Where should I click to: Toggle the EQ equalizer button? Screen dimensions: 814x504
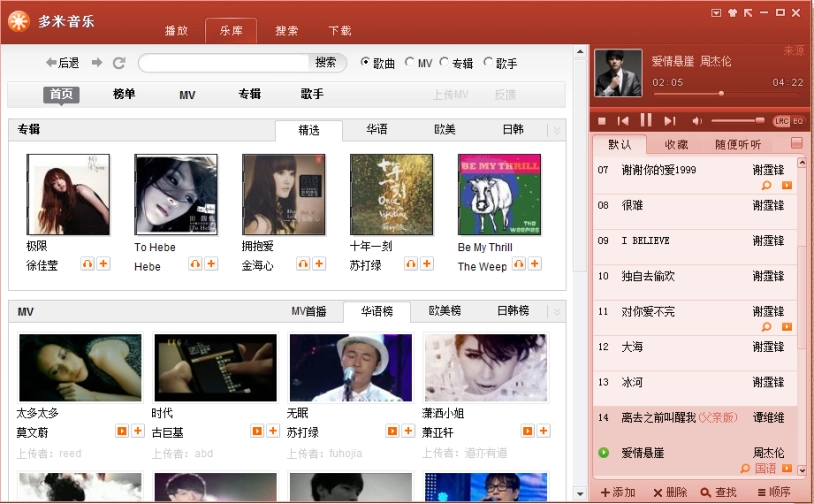pos(798,121)
